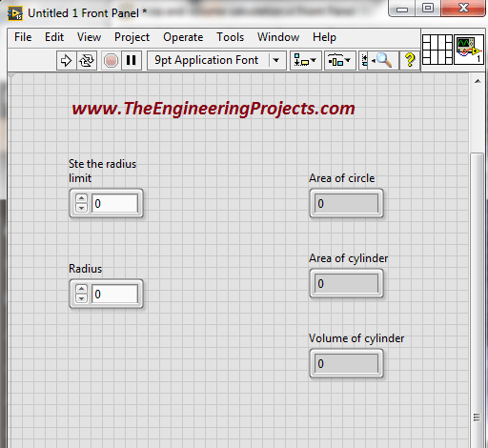
Task: Decrement the Radius control value
Action: pyautogui.click(x=81, y=298)
